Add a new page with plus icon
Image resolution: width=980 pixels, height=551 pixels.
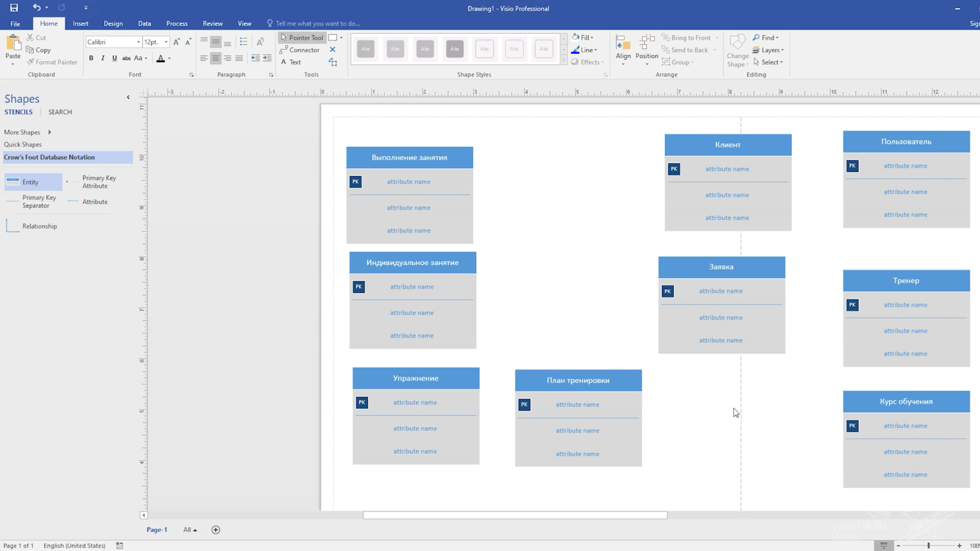[216, 529]
